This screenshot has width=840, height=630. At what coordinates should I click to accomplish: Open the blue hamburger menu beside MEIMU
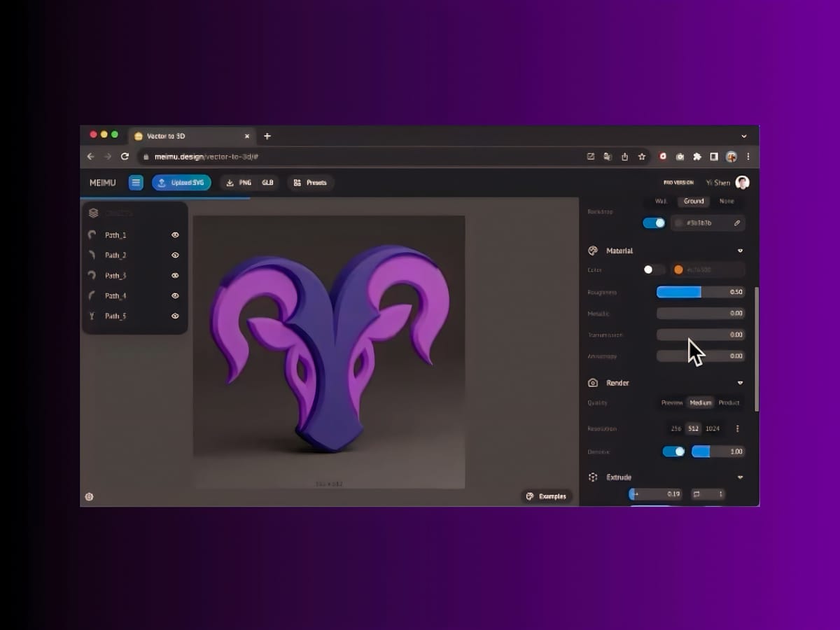136,183
